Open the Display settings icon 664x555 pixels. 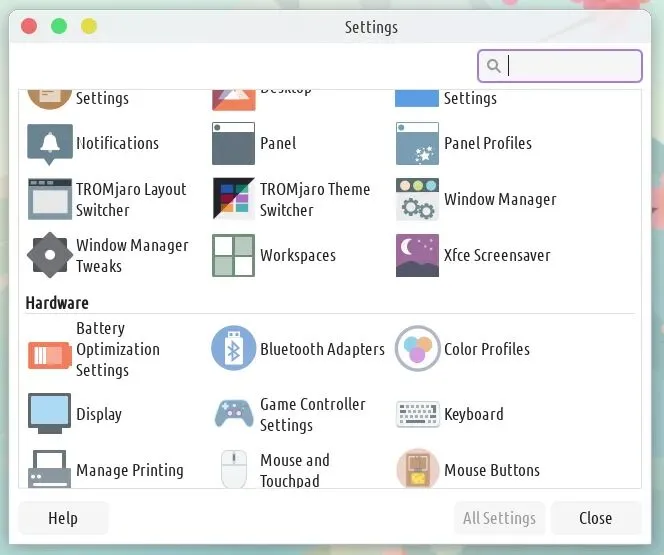(x=50, y=414)
